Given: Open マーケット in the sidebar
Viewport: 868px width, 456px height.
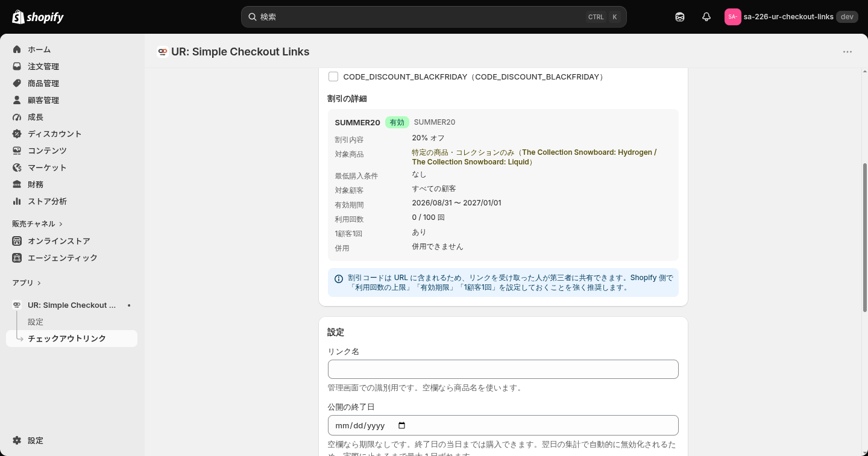Looking at the screenshot, I should (x=72, y=167).
